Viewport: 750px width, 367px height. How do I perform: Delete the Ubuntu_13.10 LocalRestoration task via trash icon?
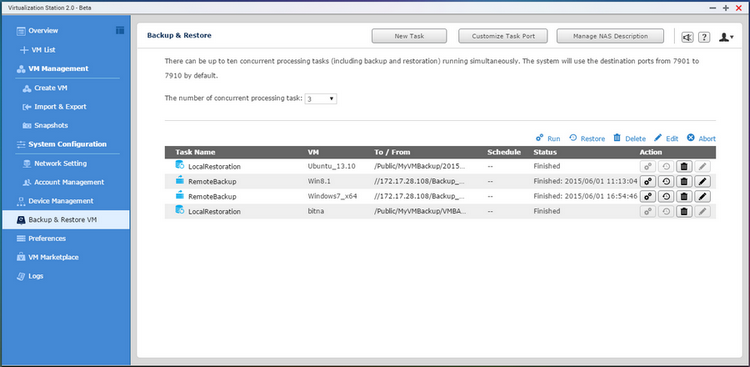click(x=684, y=167)
